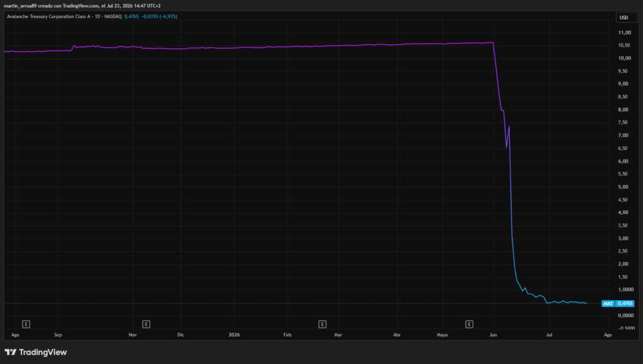Click the 8,00 price axis label
The height and width of the screenshot is (364, 643).
click(623, 109)
